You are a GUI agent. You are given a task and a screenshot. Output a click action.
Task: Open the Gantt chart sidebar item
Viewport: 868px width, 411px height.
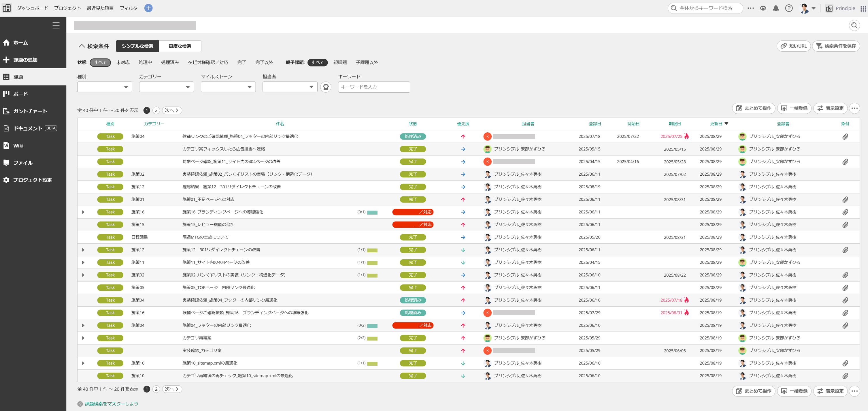pyautogui.click(x=30, y=111)
